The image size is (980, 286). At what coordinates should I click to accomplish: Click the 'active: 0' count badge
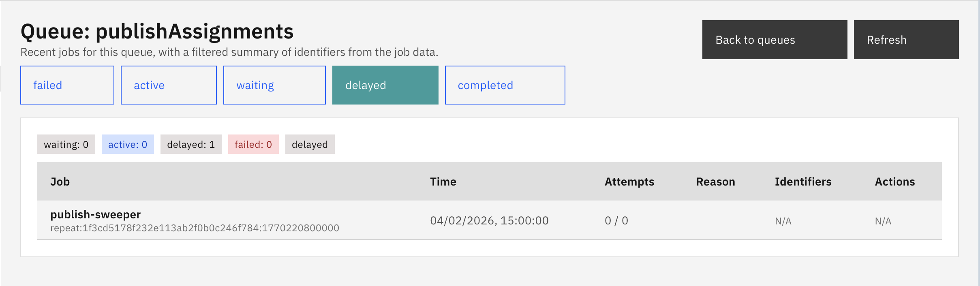pyautogui.click(x=128, y=145)
